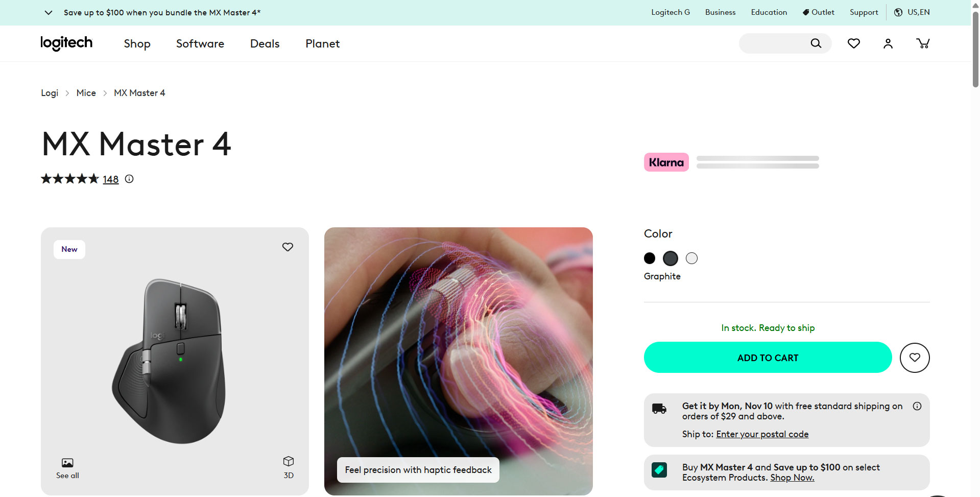
Task: Open the account profile icon
Action: (x=888, y=43)
